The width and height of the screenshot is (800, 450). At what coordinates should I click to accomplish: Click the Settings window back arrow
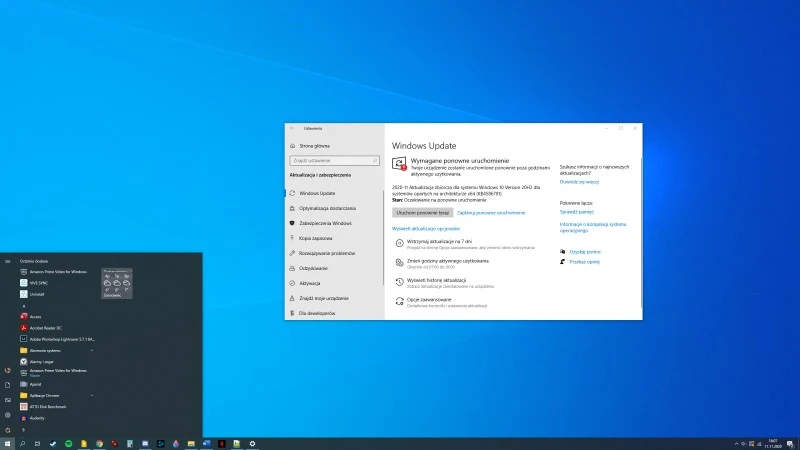coord(292,129)
